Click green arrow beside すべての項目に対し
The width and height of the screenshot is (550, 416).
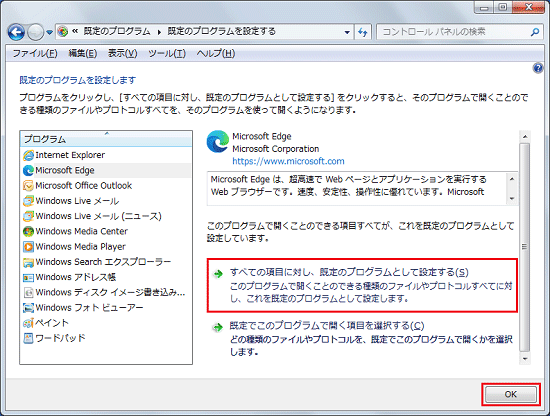point(218,274)
